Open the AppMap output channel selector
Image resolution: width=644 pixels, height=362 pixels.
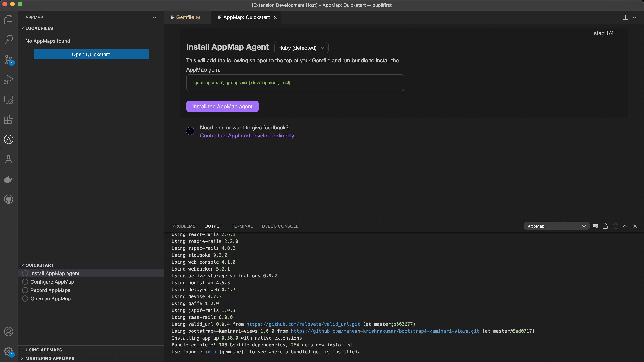click(557, 226)
